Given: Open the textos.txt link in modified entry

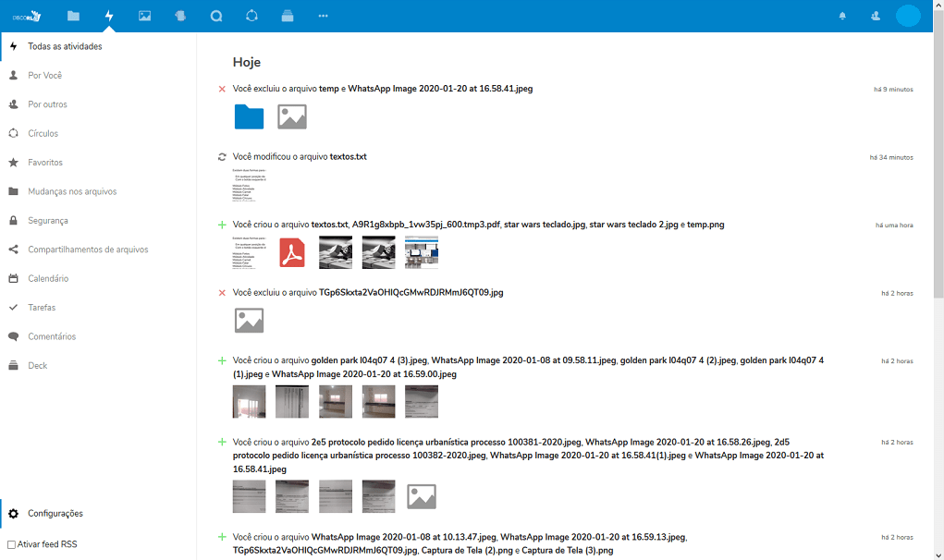Looking at the screenshot, I should [348, 157].
